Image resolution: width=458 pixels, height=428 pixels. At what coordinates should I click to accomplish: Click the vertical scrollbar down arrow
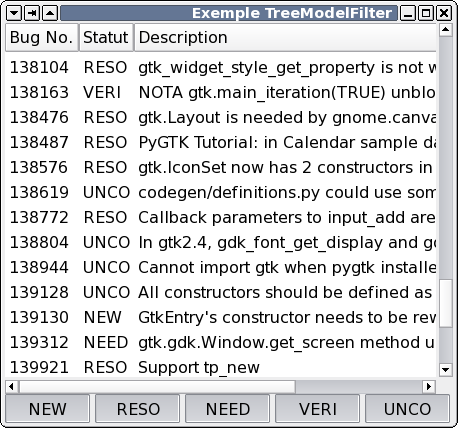(x=446, y=369)
